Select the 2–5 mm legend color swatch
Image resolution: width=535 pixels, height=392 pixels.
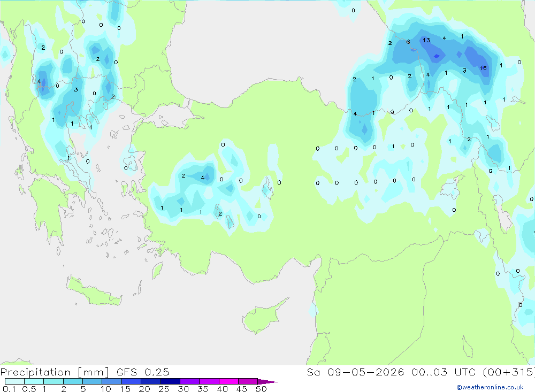coord(73,381)
